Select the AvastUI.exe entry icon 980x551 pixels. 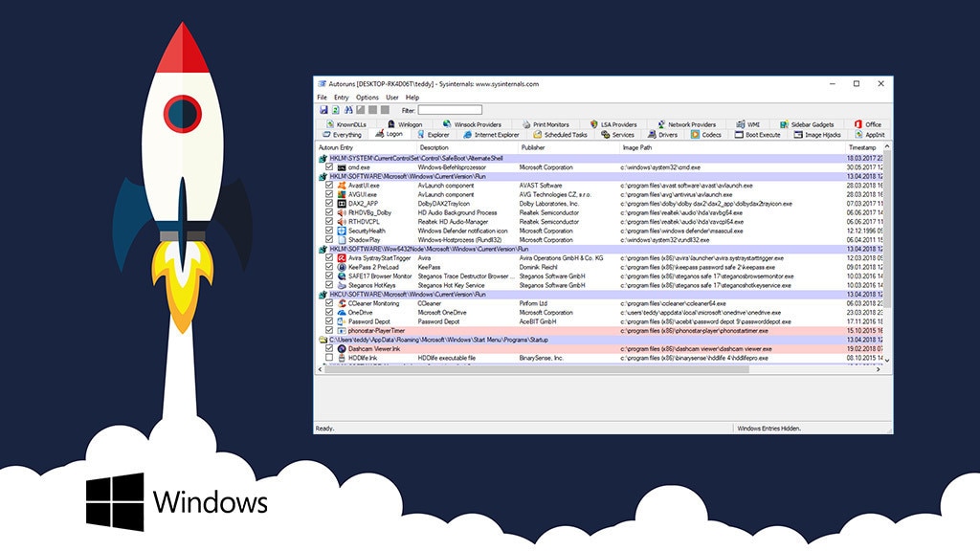click(342, 186)
